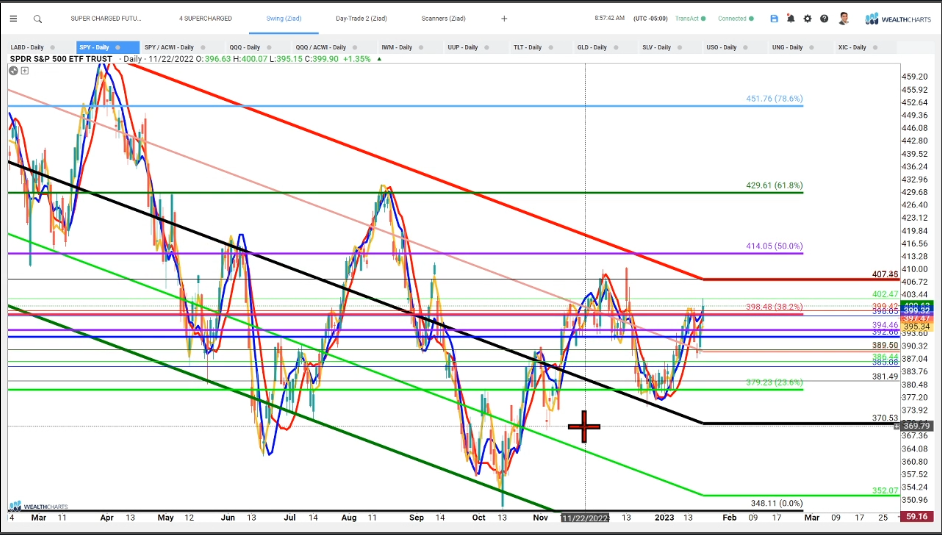The width and height of the screenshot is (942, 535).
Task: Click the dot icon beside the GLD - Daily tab
Action: (x=615, y=47)
